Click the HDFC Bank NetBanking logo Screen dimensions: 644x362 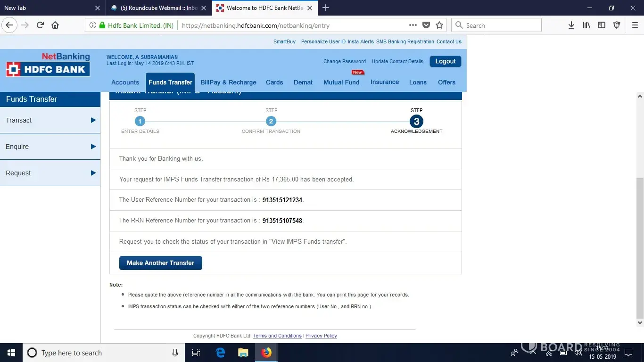(48, 65)
